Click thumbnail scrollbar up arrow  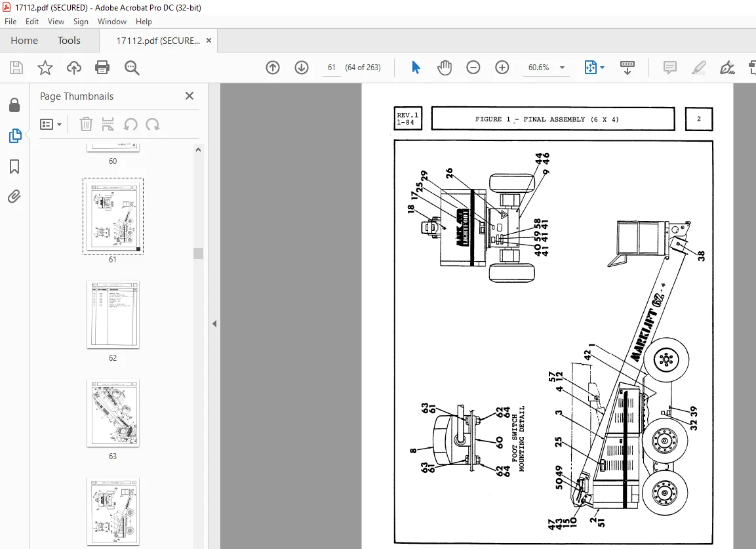(x=198, y=150)
